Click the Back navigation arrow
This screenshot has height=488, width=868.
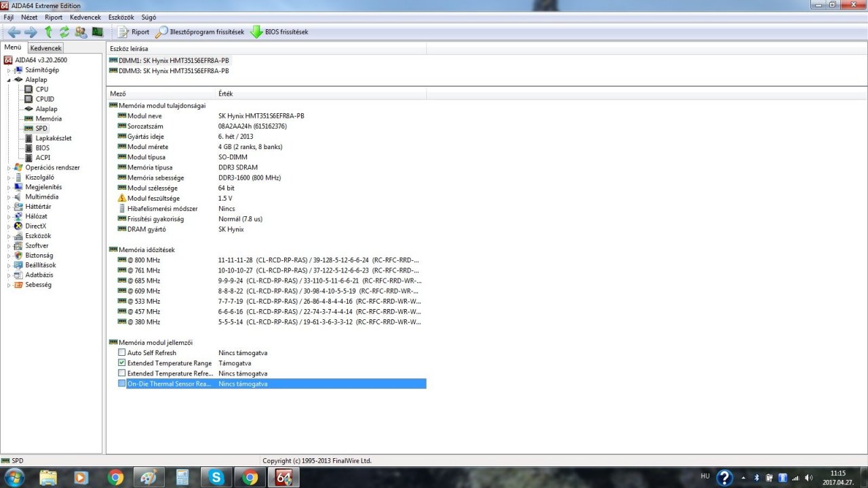[x=14, y=32]
